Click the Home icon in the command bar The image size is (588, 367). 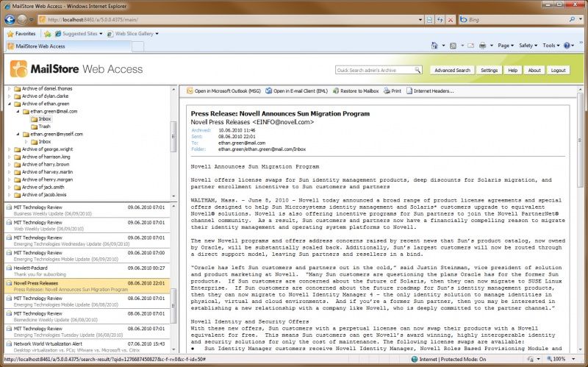(x=434, y=46)
